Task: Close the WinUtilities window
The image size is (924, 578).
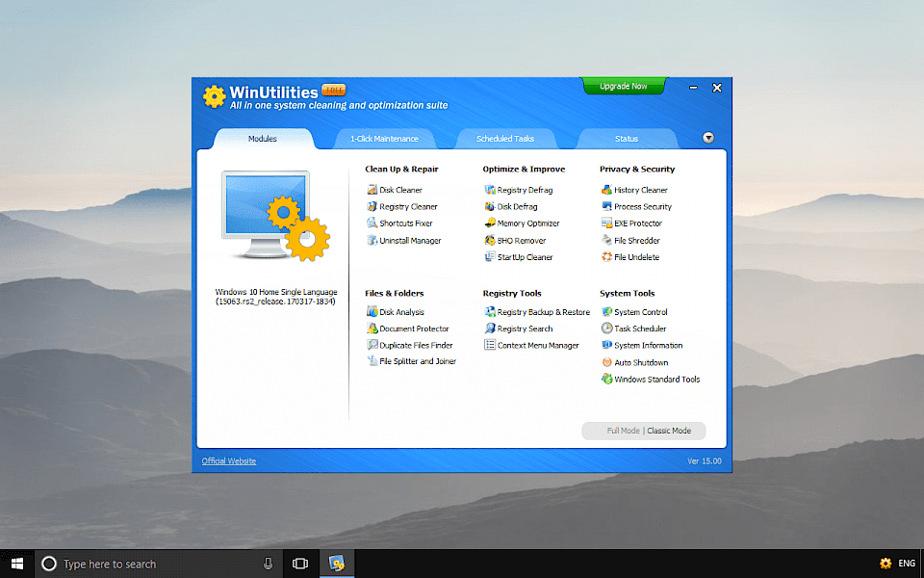Action: point(717,88)
